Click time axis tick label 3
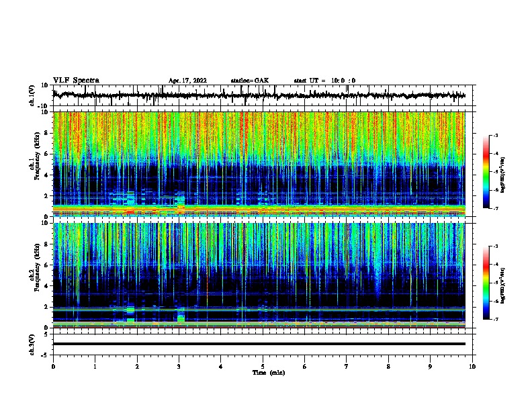Image resolution: width=532 pixels, height=411 pixels. [179, 367]
